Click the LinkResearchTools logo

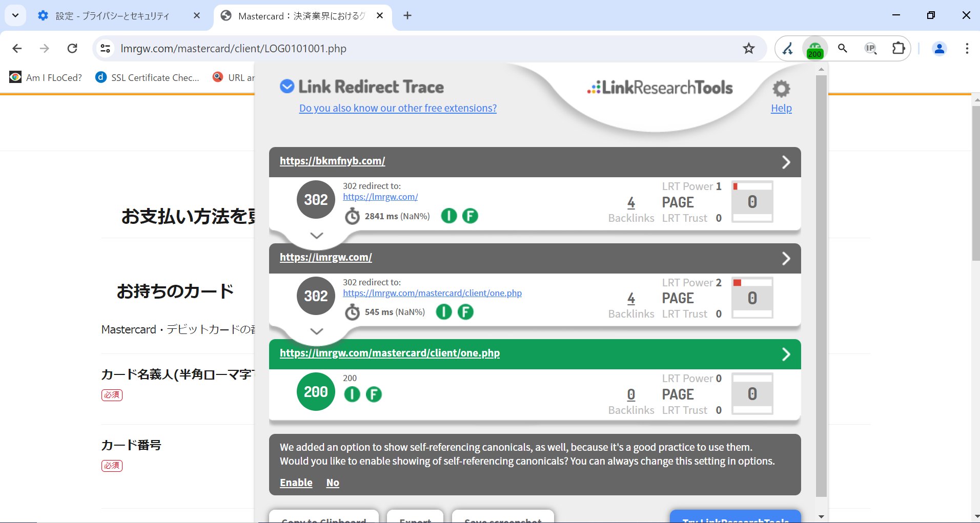(x=660, y=88)
